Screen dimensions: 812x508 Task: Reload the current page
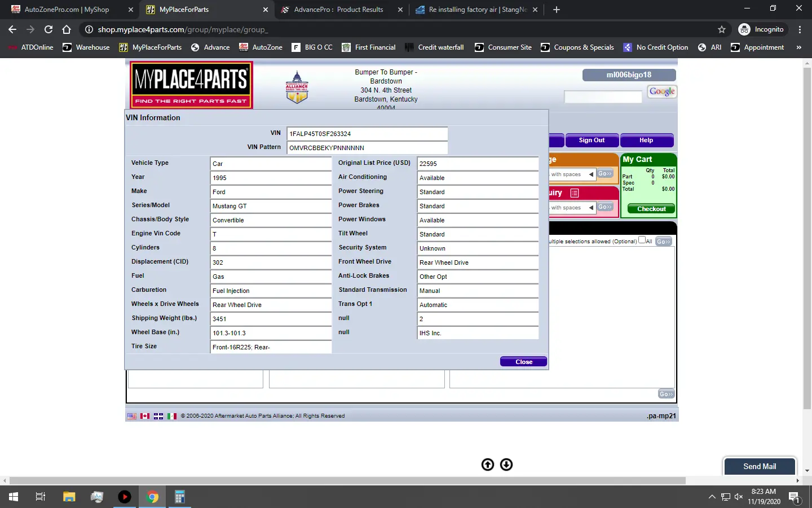[48, 29]
